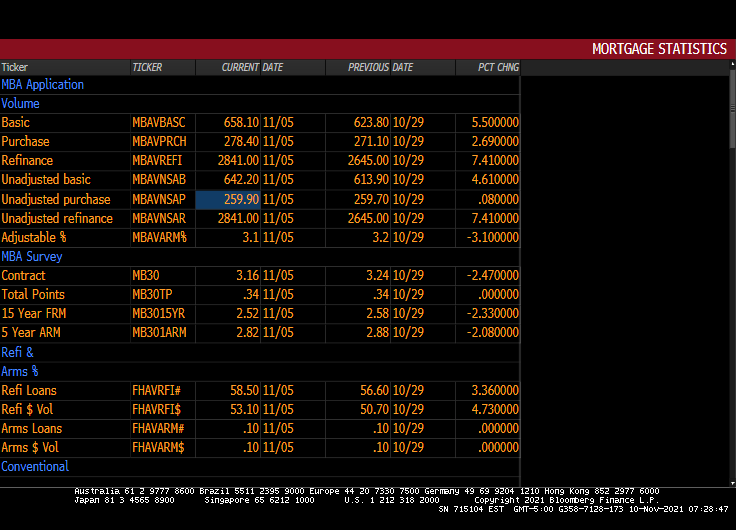
Task: Select the FHAVRFI$ ticker code
Action: 158,410
